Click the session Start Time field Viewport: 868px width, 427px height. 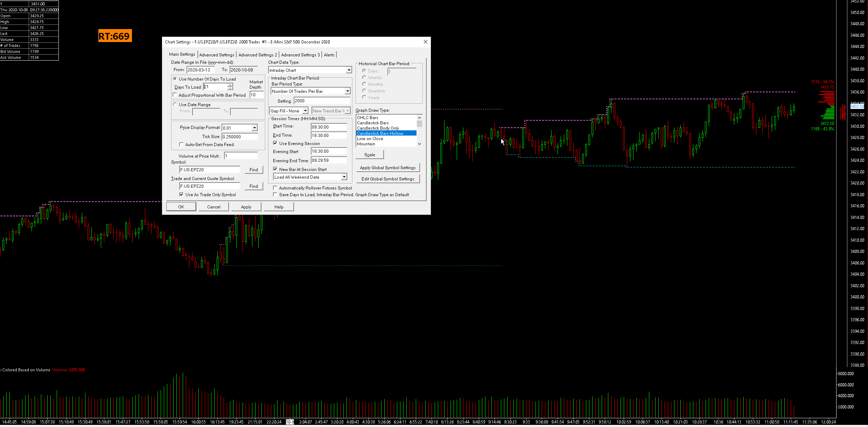point(329,127)
